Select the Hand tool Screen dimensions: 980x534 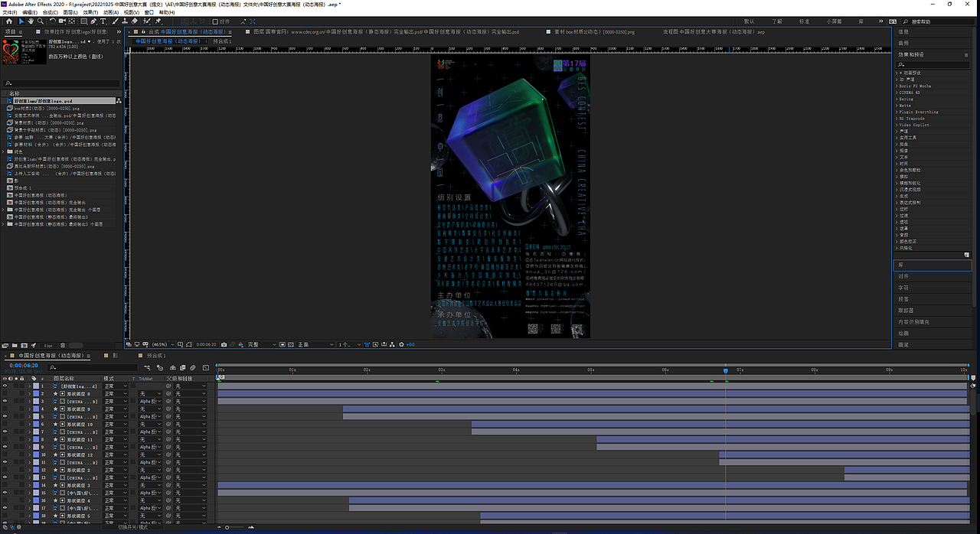point(31,21)
